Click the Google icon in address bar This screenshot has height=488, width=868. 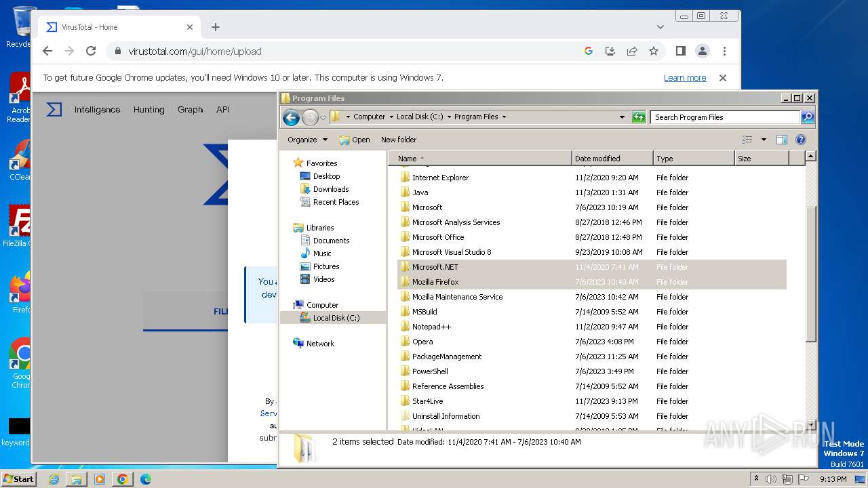point(589,51)
